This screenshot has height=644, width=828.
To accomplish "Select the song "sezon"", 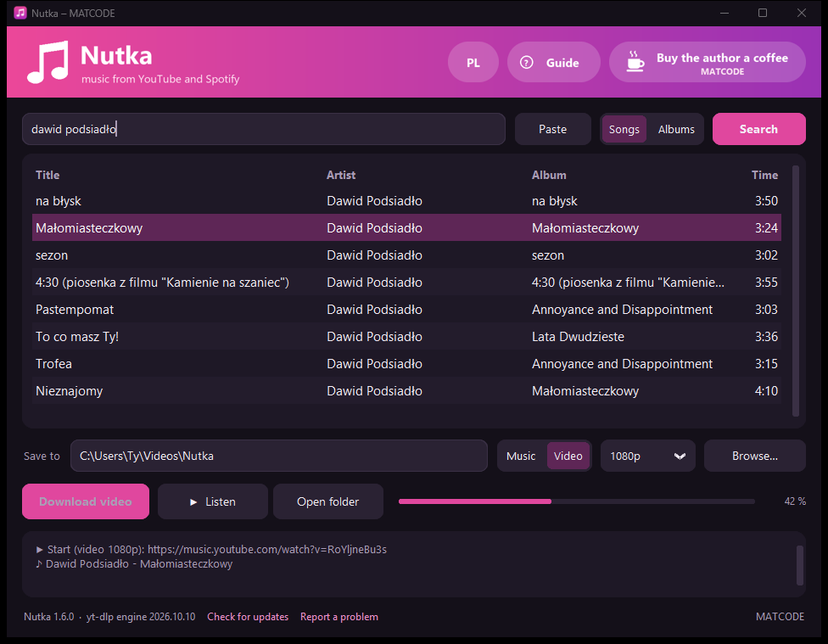I will (x=406, y=255).
